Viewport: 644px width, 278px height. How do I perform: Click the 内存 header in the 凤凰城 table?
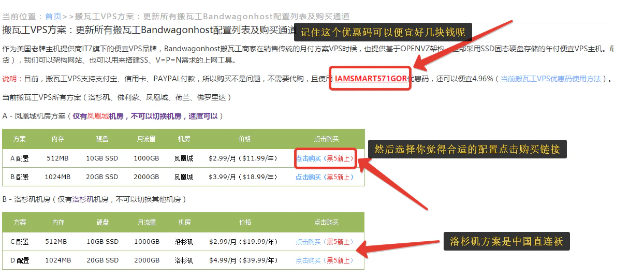[58, 139]
